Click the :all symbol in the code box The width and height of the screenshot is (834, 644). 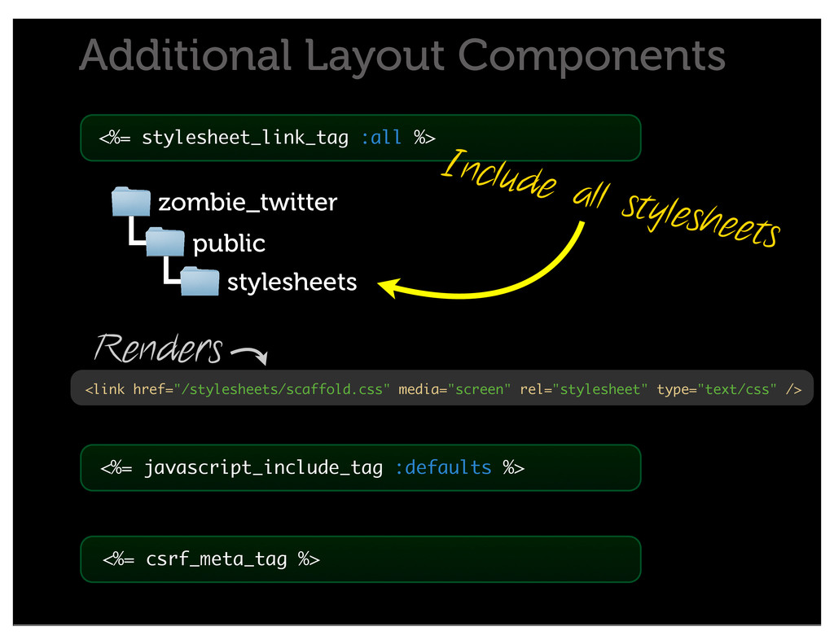point(381,138)
